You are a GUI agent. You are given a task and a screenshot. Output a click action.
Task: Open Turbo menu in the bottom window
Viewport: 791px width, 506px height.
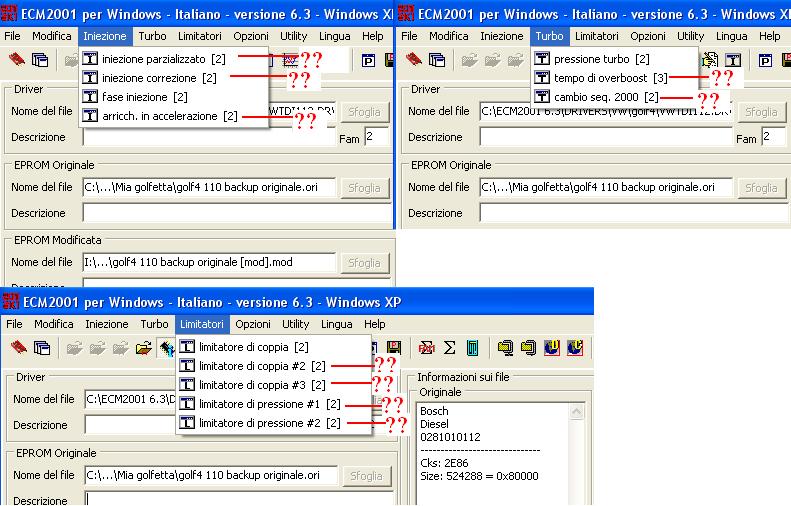154,324
